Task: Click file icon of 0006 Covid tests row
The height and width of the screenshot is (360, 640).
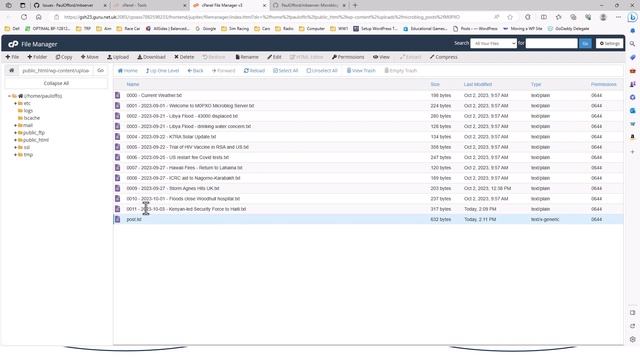Action: click(118, 157)
